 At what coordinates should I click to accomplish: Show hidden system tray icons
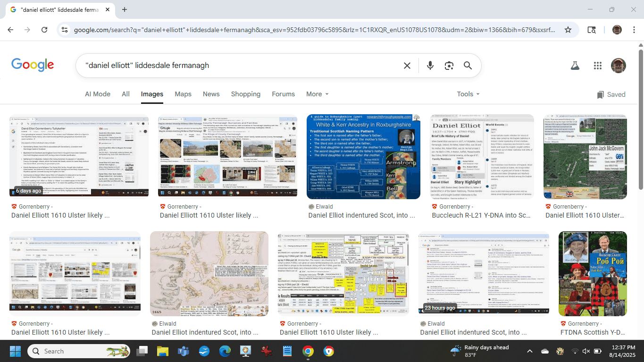point(529,351)
